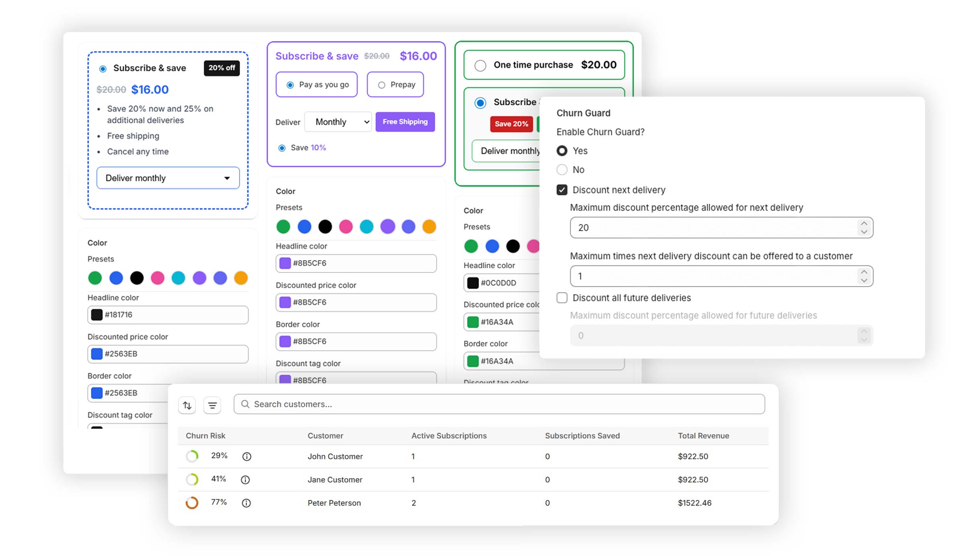Click #181716 headline color swatch
Image resolution: width=962 pixels, height=560 pixels.
(97, 315)
